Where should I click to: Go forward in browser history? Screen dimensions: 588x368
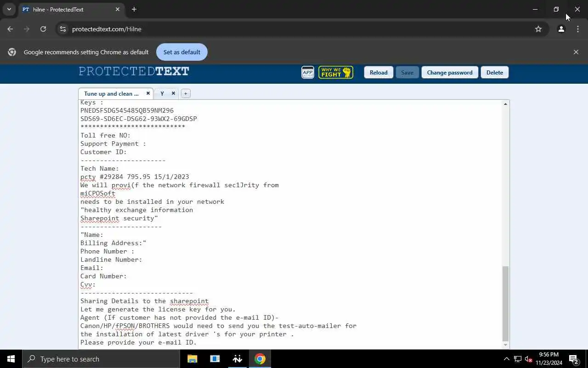(27, 29)
